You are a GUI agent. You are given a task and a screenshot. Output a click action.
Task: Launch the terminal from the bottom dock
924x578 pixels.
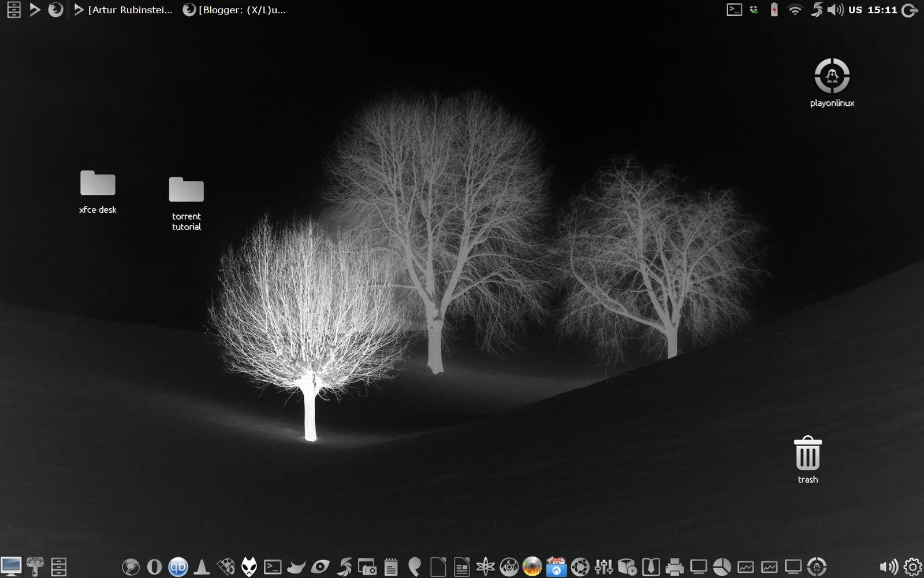click(273, 567)
